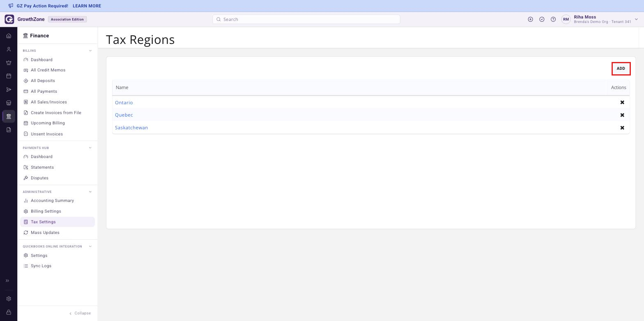
Task: Open the Riha Moss account dropdown
Action: tap(636, 19)
